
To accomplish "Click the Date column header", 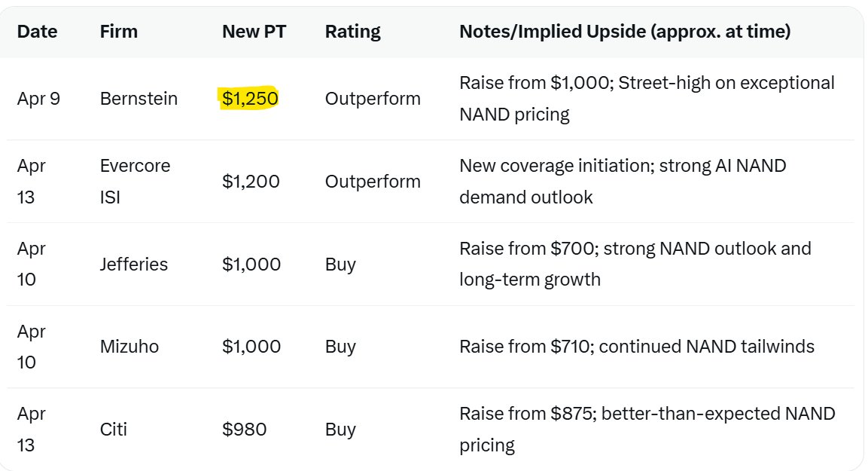I will click(x=37, y=32).
